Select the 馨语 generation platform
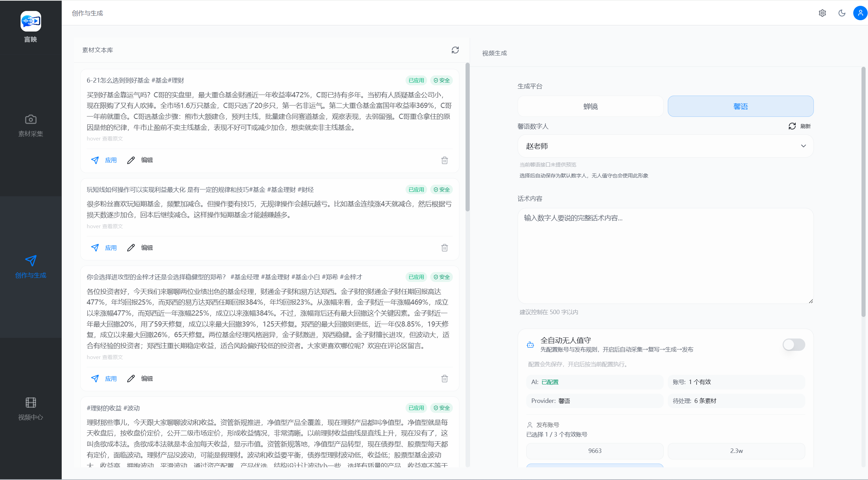 [740, 106]
